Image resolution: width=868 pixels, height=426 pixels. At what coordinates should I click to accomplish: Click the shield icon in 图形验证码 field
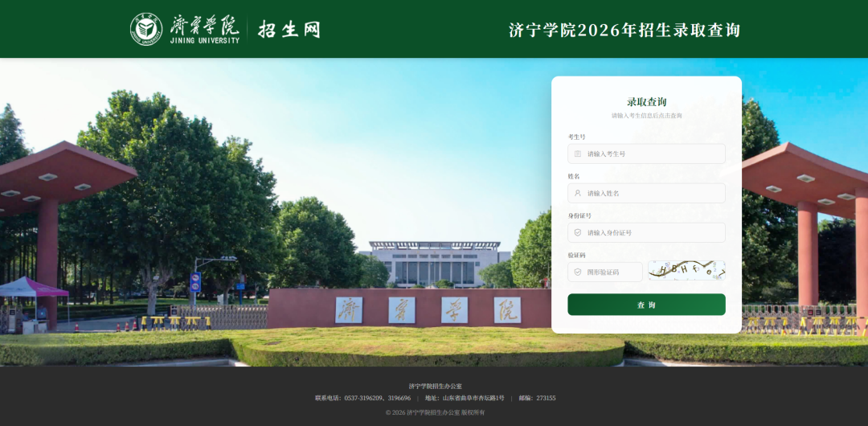[x=578, y=272]
